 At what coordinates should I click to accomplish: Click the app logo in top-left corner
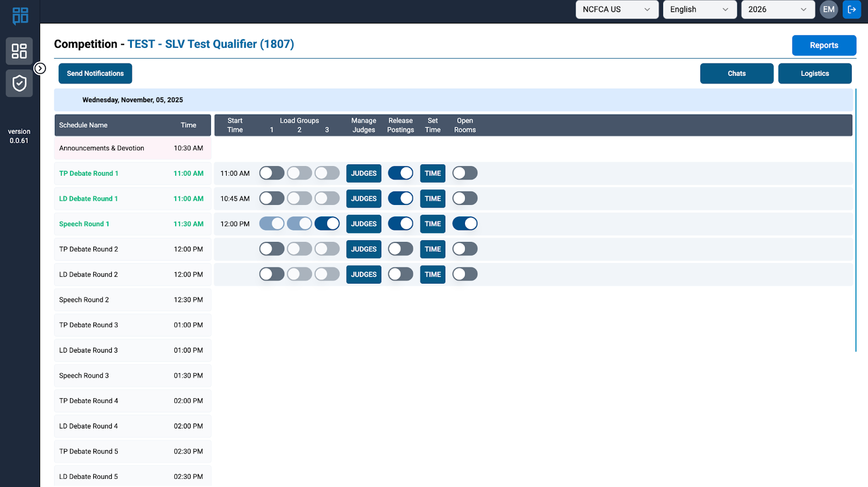[20, 16]
